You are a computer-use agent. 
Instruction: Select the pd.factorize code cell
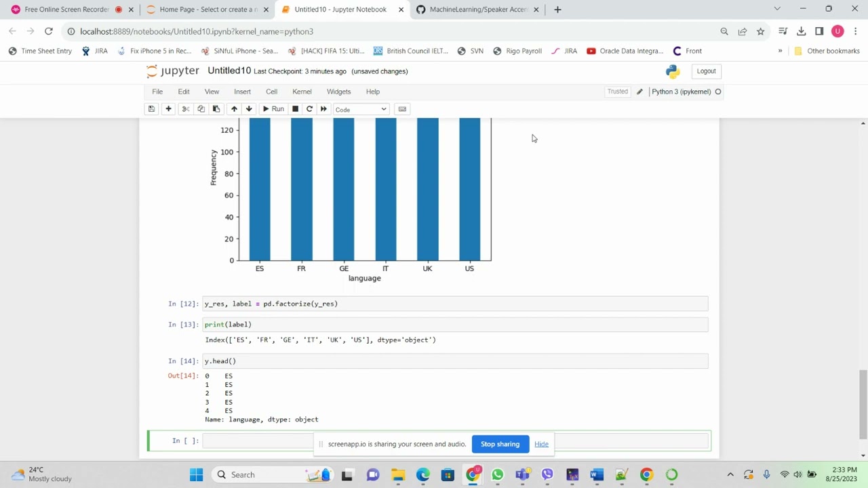click(x=455, y=304)
